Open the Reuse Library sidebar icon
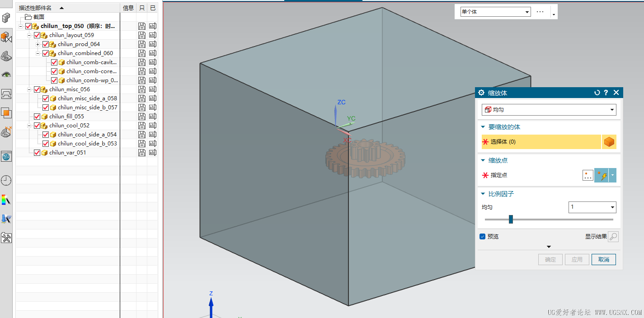The image size is (644, 318). click(6, 94)
